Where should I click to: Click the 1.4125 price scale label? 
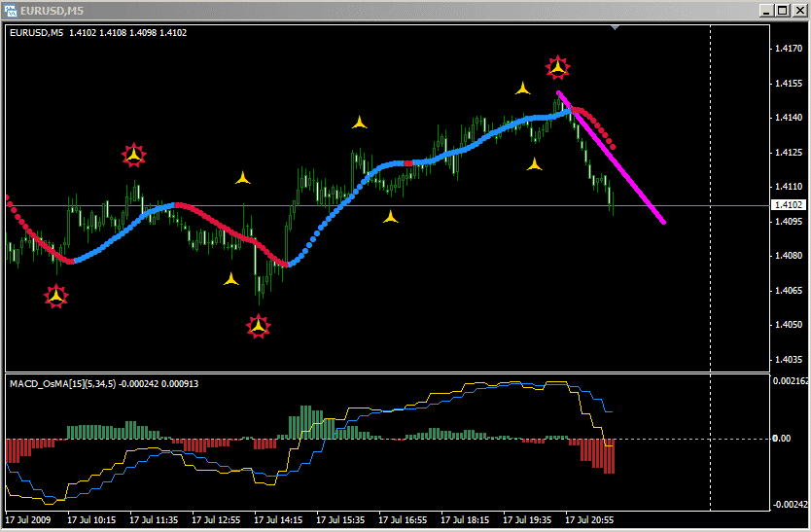pos(789,152)
